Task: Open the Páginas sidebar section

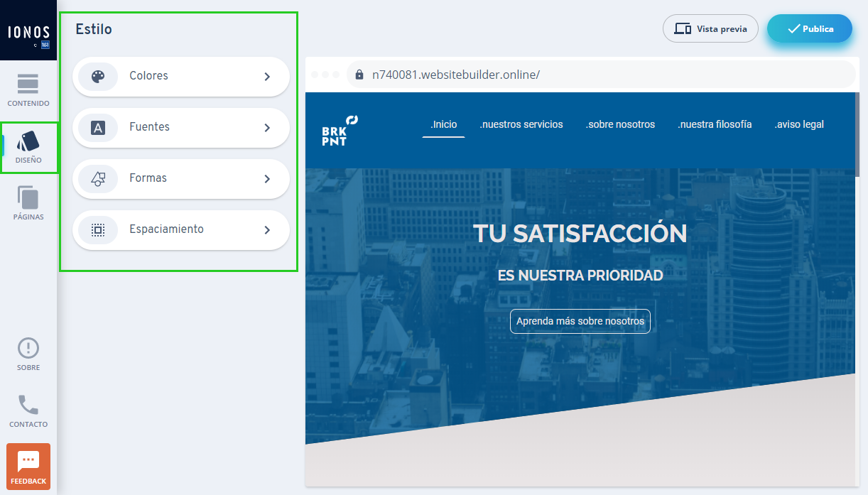Action: coord(28,203)
